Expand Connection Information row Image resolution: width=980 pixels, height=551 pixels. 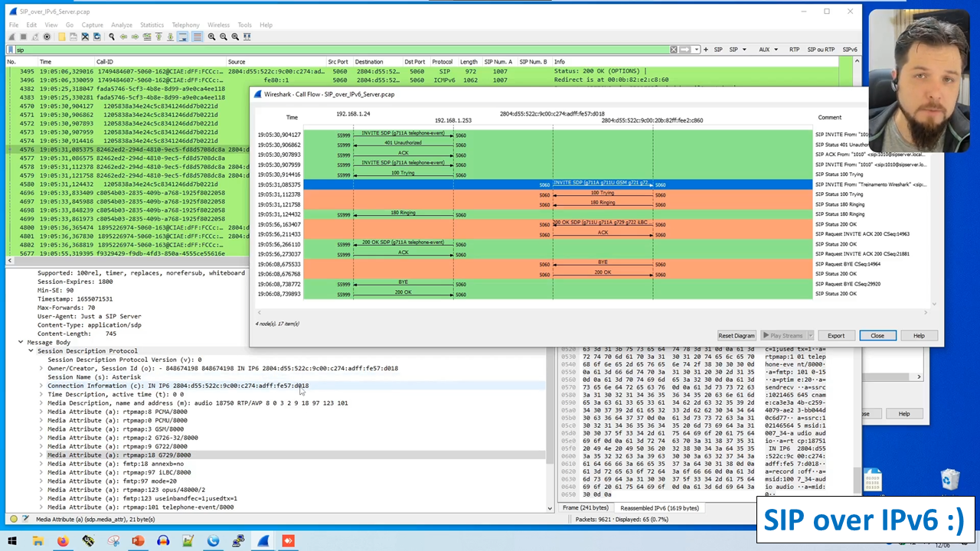coord(41,386)
